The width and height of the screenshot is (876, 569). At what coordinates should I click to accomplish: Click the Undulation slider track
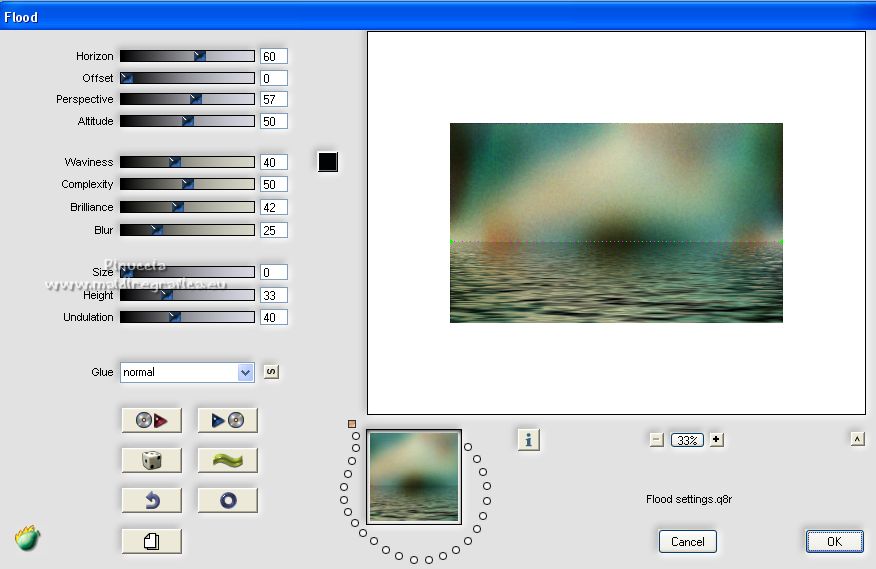click(x=187, y=317)
